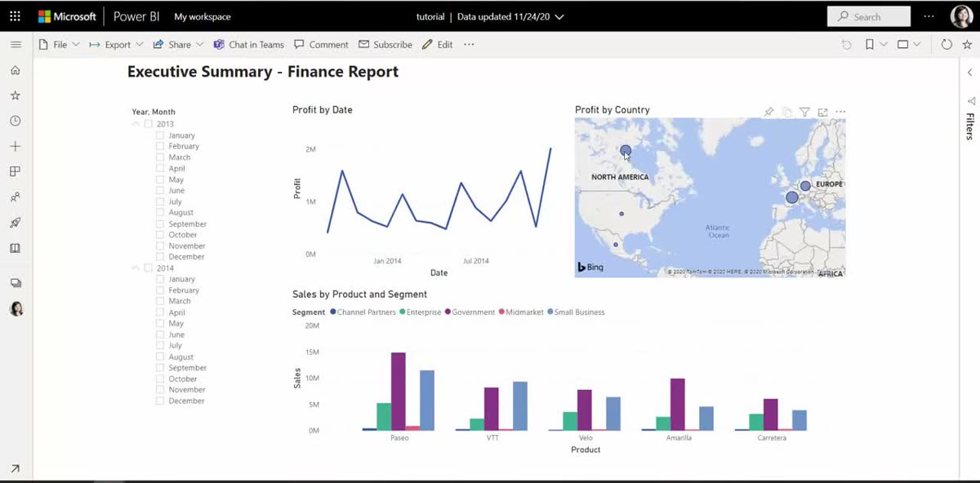Click the Canada bubble on the map
Image resolution: width=980 pixels, height=483 pixels.
[626, 151]
